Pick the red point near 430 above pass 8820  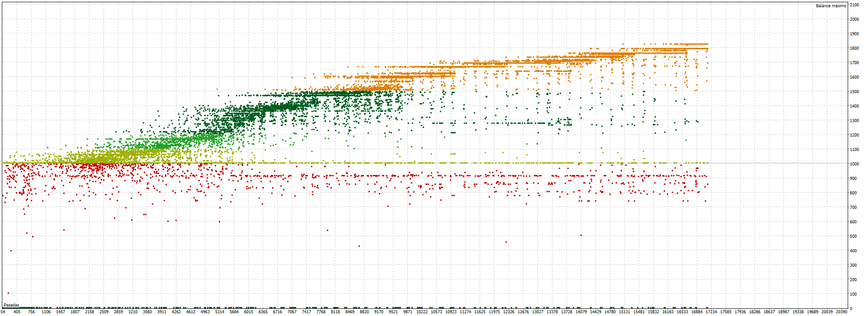359,246
